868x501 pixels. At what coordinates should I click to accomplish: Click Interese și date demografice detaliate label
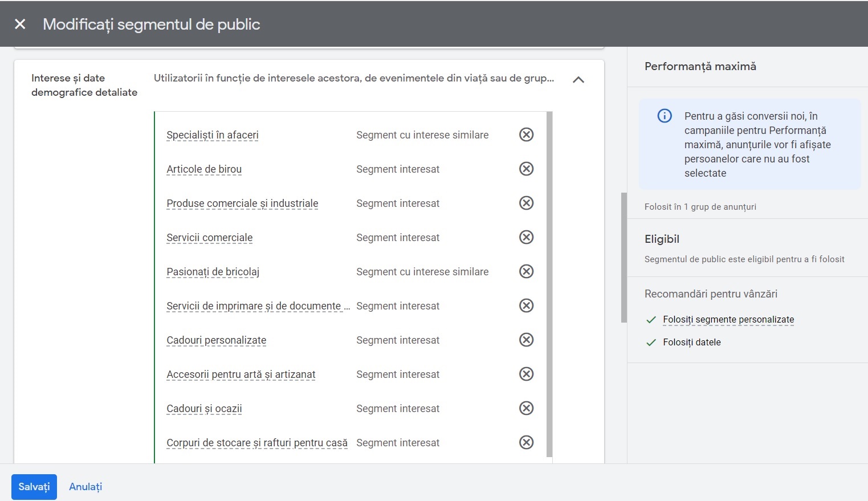click(84, 85)
